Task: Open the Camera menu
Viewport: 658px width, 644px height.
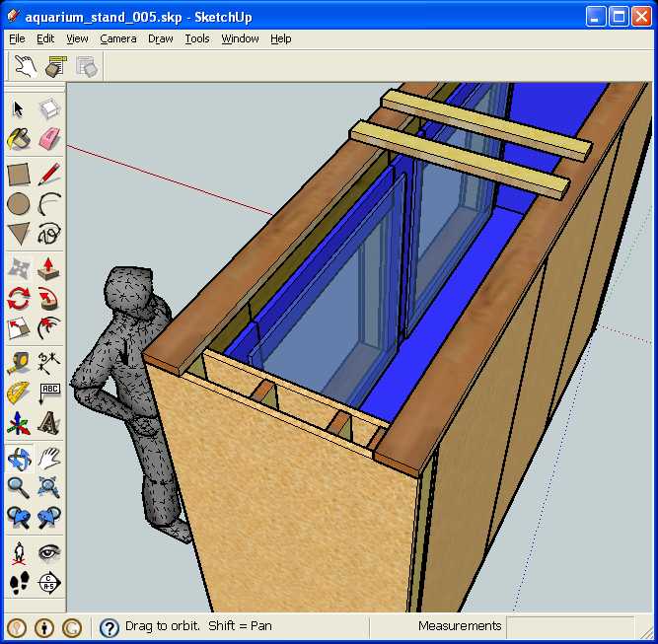Action: 118,38
